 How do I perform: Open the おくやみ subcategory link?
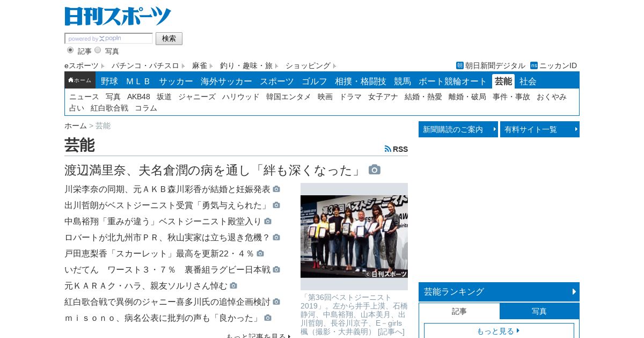coord(552,97)
